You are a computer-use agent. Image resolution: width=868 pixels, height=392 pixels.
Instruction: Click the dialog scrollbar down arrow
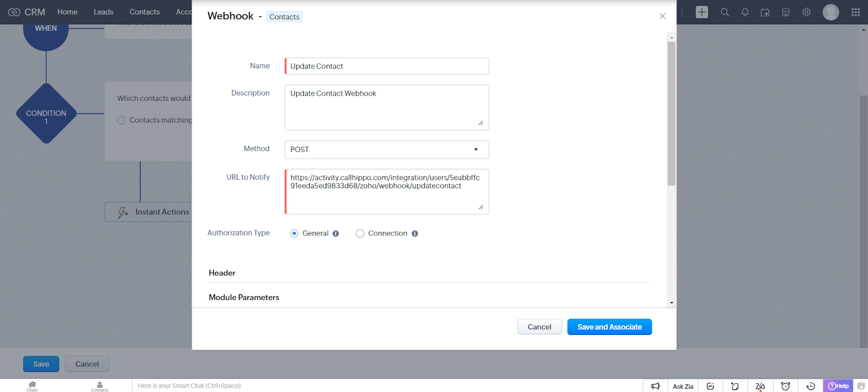672,303
